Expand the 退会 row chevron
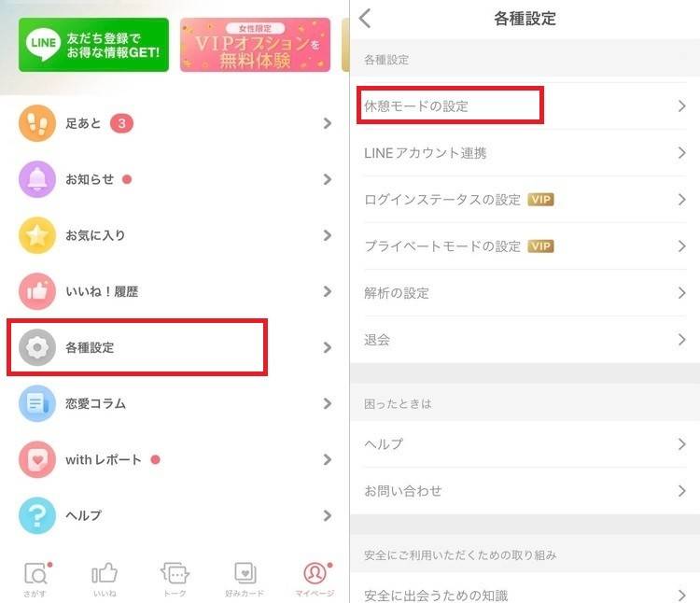 [681, 340]
